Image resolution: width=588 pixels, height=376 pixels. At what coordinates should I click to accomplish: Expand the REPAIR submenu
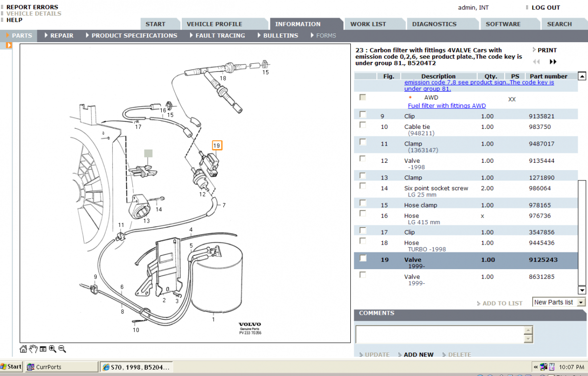pos(59,35)
